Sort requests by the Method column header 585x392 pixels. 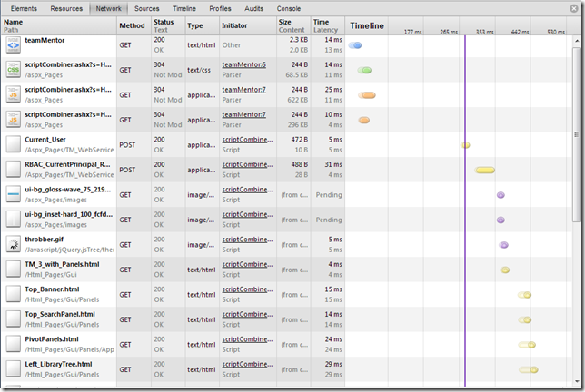tap(133, 25)
